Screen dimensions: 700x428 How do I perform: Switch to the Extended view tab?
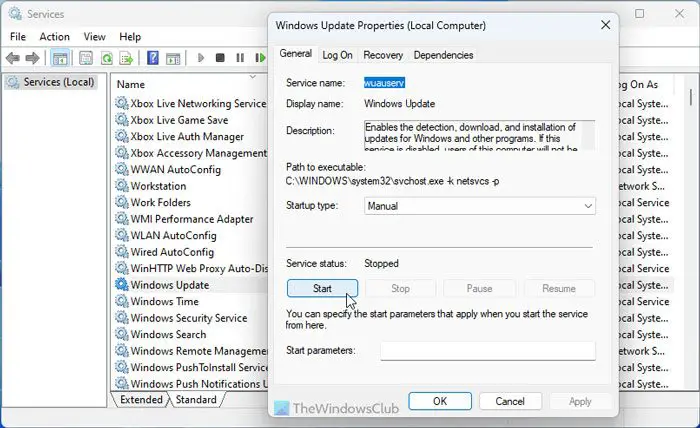[141, 399]
